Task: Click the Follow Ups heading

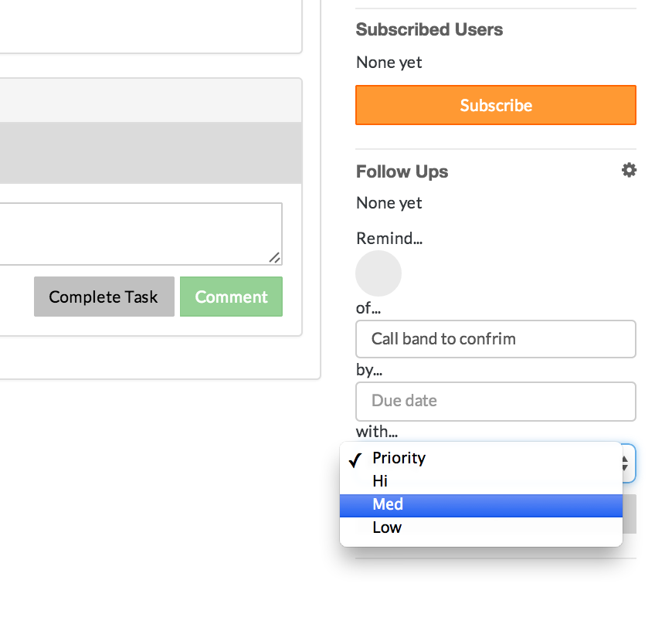Action: pyautogui.click(x=402, y=171)
